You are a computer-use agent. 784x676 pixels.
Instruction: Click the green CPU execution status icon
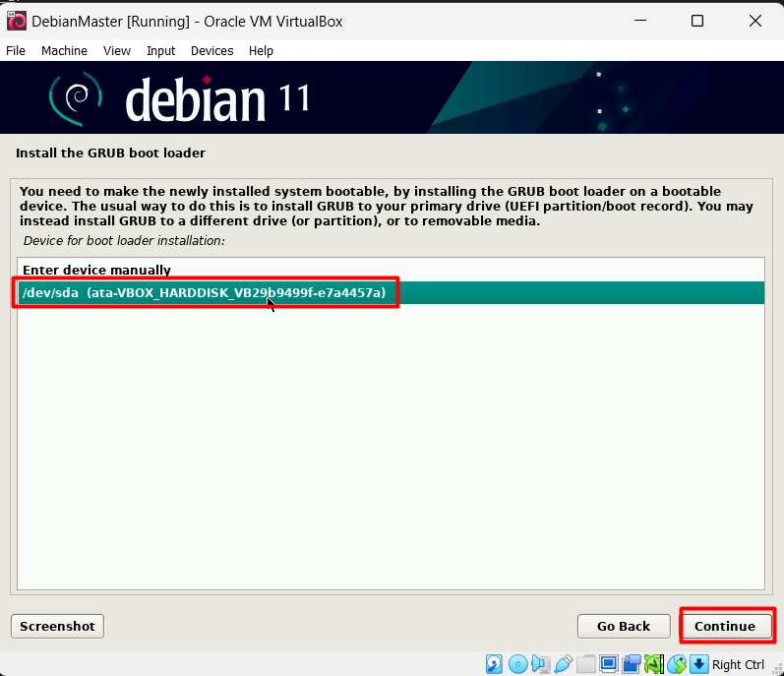[x=654, y=664]
